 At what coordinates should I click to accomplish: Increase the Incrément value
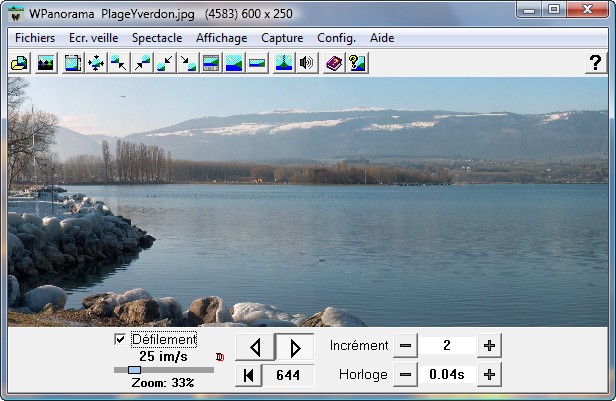pos(489,346)
